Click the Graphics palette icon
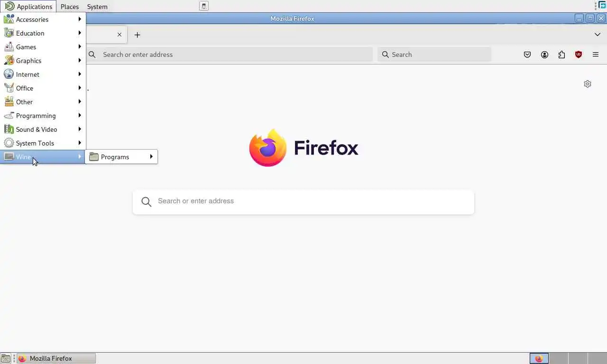The image size is (607, 364). click(9, 61)
